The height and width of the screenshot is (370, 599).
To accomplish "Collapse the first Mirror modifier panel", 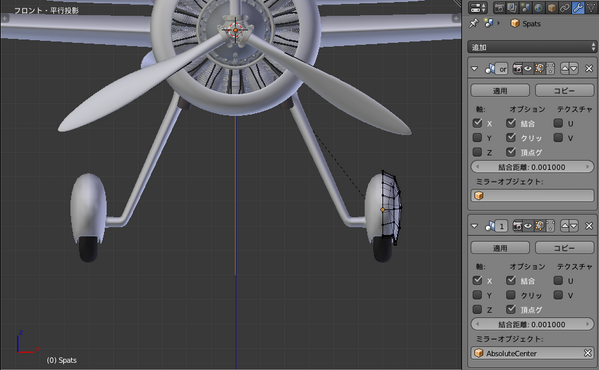I will pyautogui.click(x=474, y=69).
